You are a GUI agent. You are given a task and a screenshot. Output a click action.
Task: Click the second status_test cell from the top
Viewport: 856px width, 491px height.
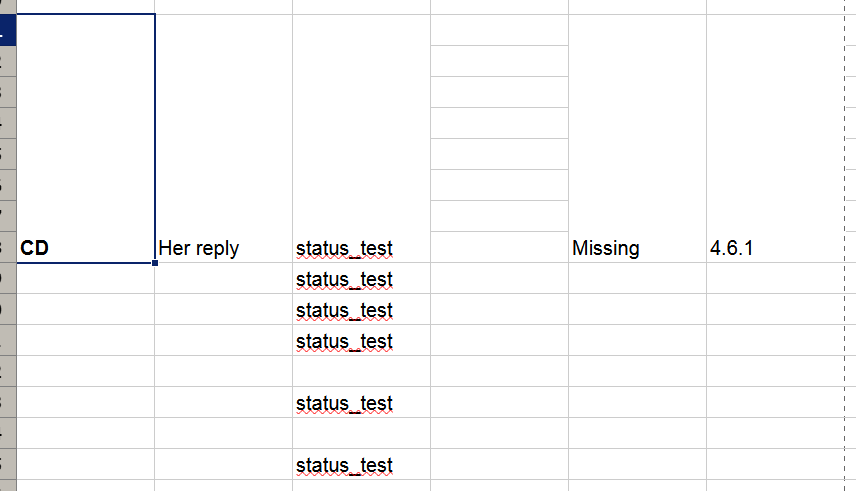click(361, 279)
